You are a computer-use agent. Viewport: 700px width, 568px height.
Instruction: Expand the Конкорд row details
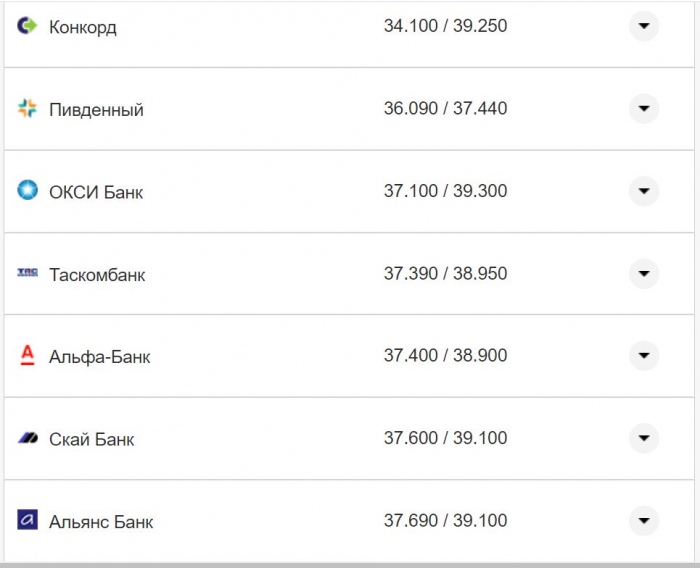(x=644, y=26)
